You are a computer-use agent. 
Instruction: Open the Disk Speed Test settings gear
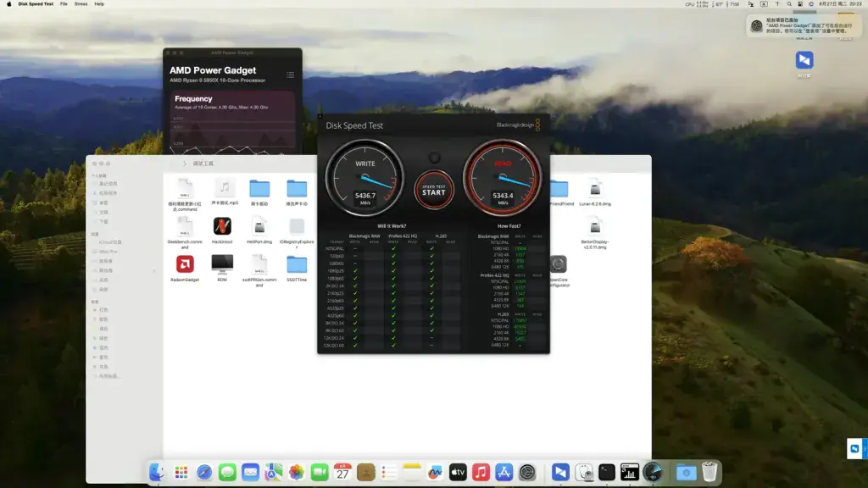click(435, 158)
